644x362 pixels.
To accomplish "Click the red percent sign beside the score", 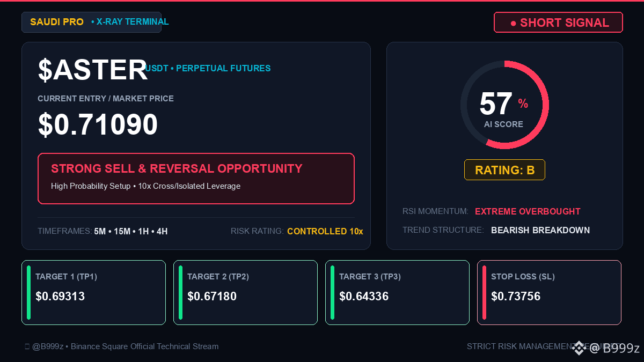I will [x=523, y=104].
